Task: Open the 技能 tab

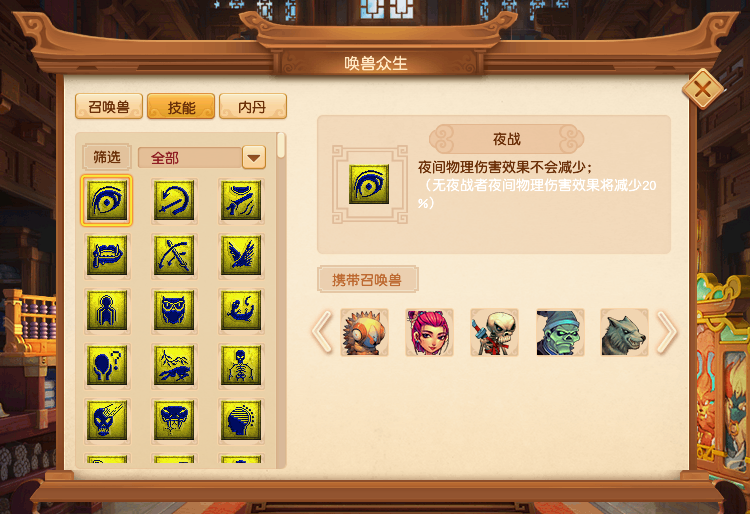Action: pos(181,106)
